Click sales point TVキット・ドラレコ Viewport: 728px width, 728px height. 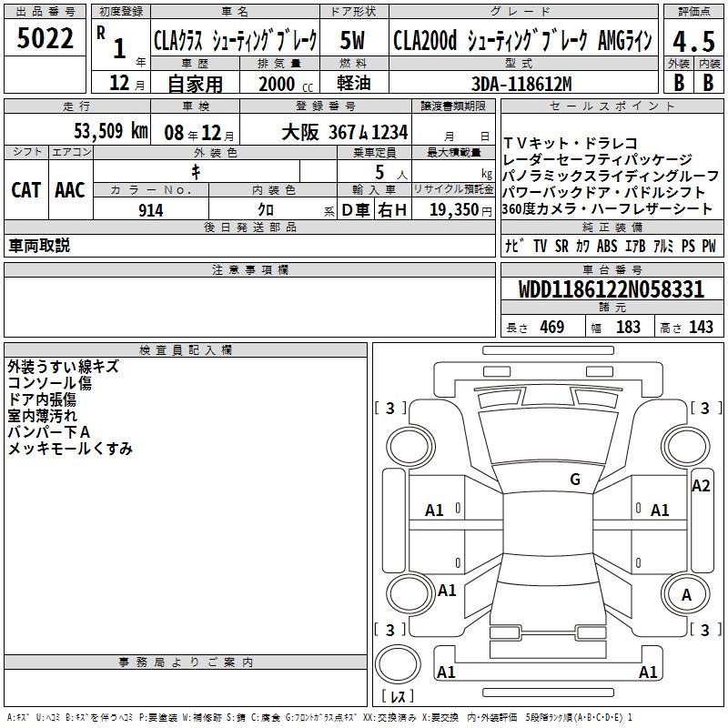coord(571,143)
